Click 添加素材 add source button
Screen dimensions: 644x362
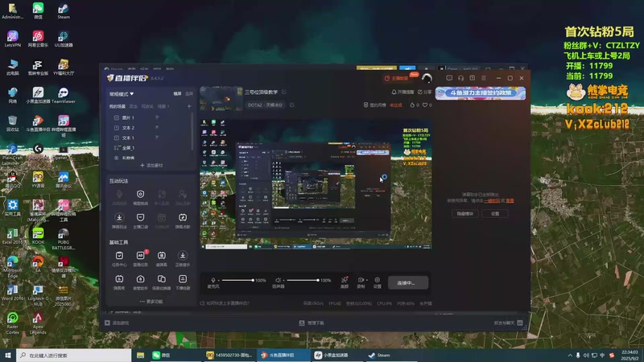(x=151, y=166)
